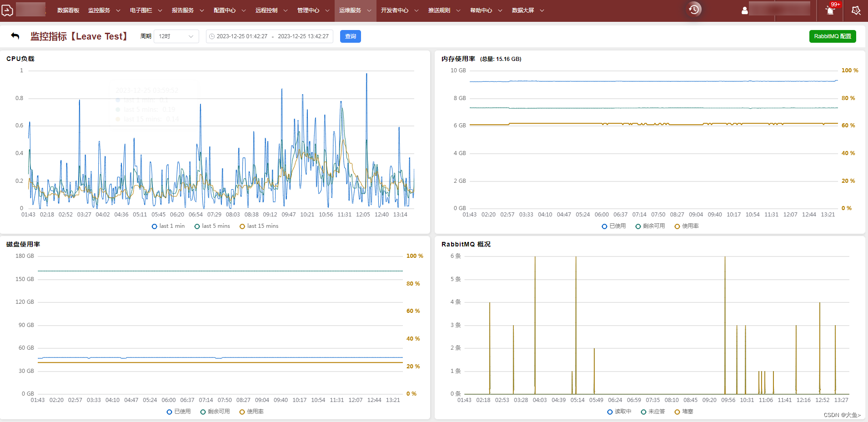
Task: Click the 总量: 15.16 GB memory label
Action: (501, 59)
